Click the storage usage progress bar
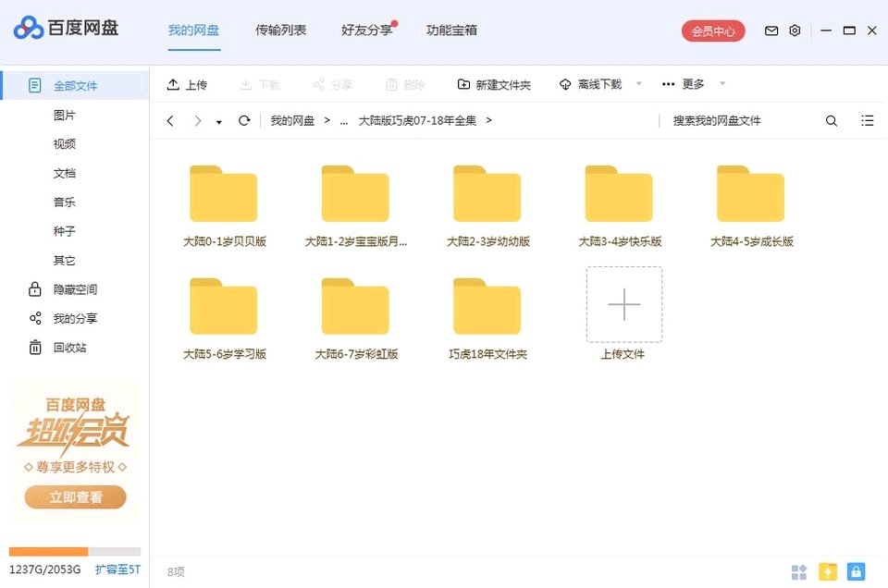Image resolution: width=888 pixels, height=588 pixels. (x=75, y=551)
